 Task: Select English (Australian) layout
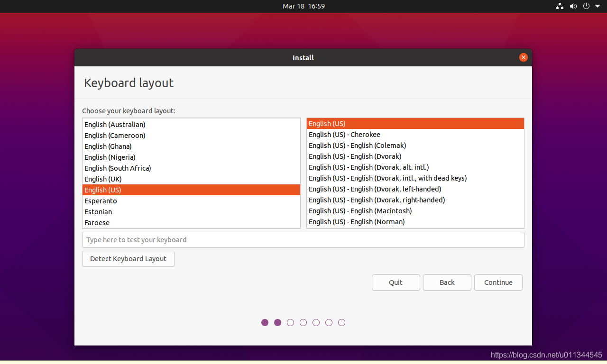click(x=191, y=125)
